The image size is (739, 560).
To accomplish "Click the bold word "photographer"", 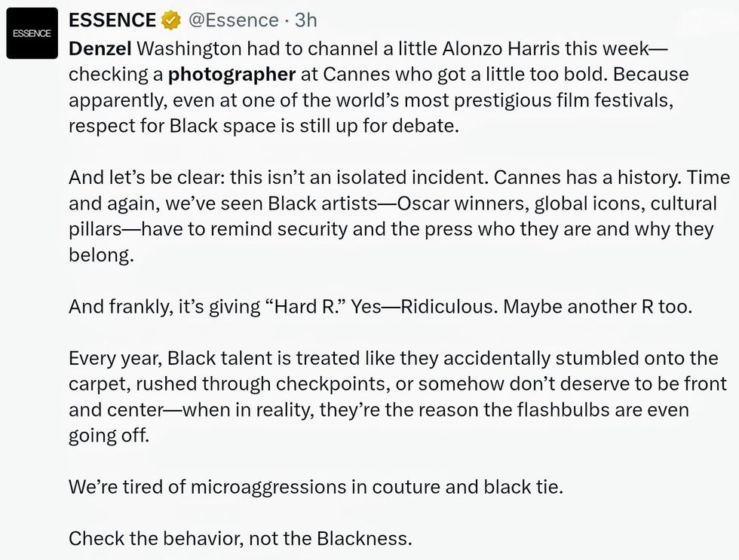I will 232,75.
